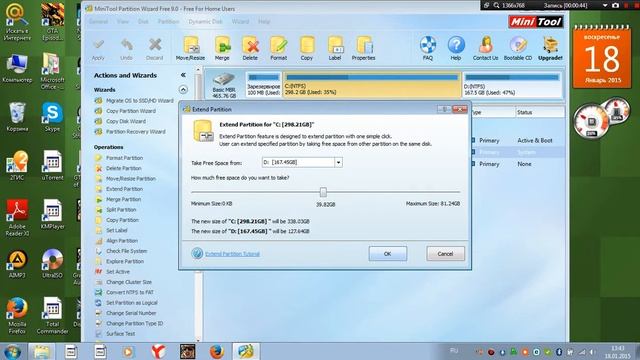This screenshot has width=640, height=360.
Task: Click Extend Partition operation in sidebar
Action: click(x=124, y=189)
